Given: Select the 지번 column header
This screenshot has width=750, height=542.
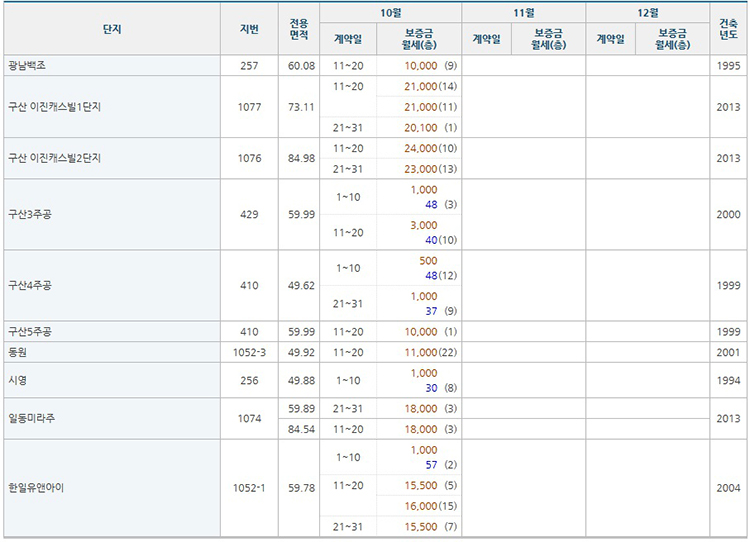Looking at the screenshot, I should click(x=249, y=29).
